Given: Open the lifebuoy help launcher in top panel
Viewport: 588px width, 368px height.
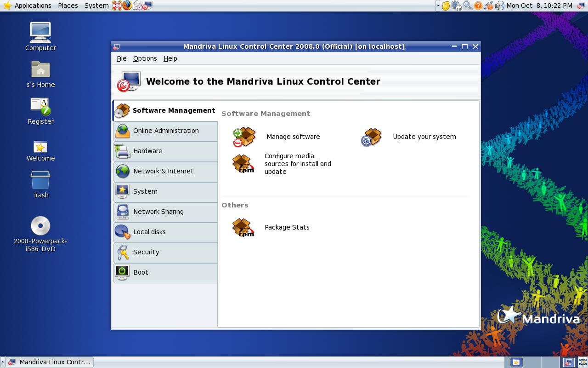Looking at the screenshot, I should coord(117,6).
